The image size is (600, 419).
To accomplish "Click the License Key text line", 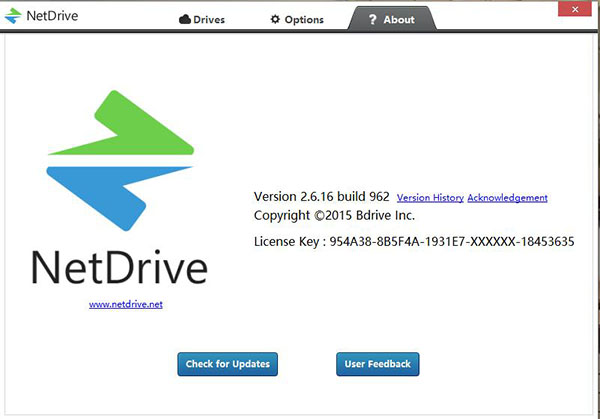I will click(x=414, y=241).
